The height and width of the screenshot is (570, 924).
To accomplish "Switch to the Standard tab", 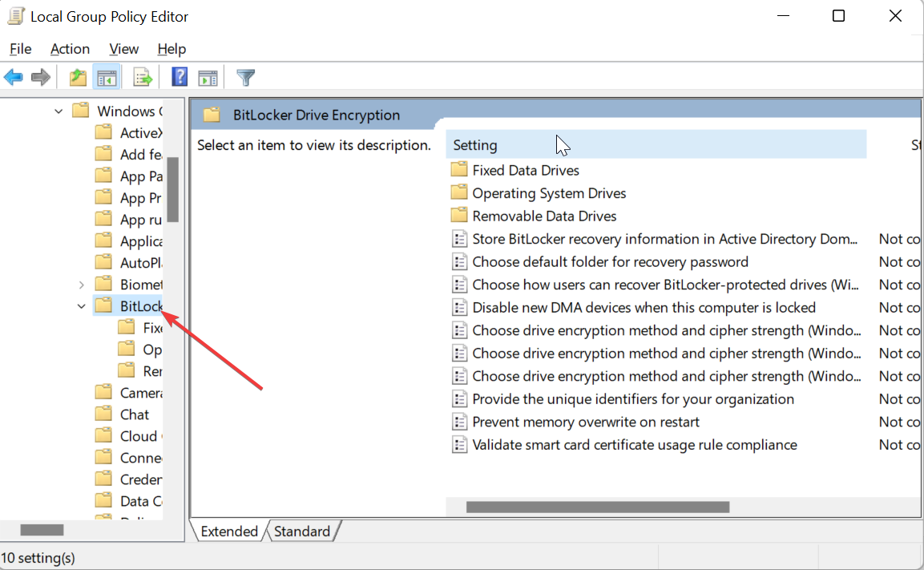I will (x=302, y=531).
